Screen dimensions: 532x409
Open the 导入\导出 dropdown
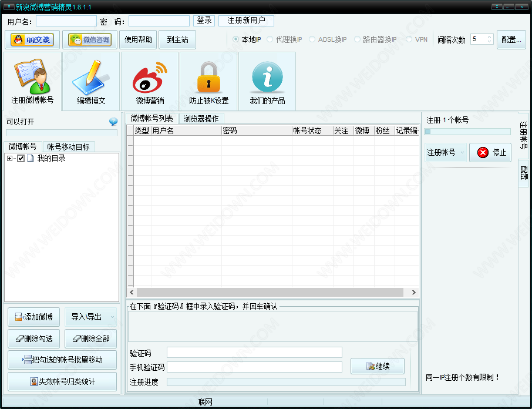[x=90, y=317]
